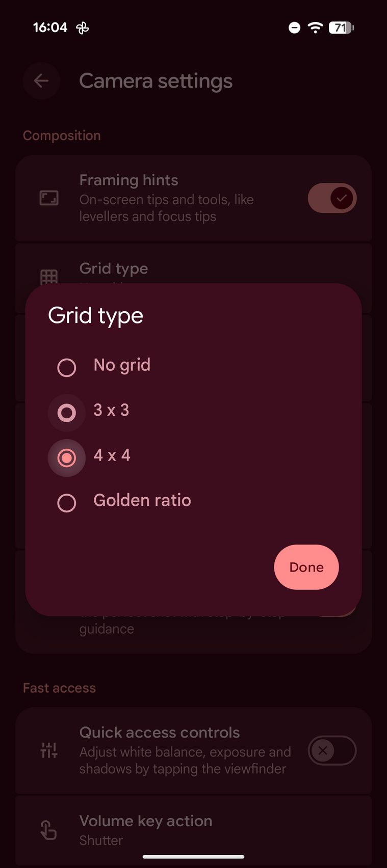Tap the No grid option label
The height and width of the screenshot is (868, 387).
(x=122, y=365)
